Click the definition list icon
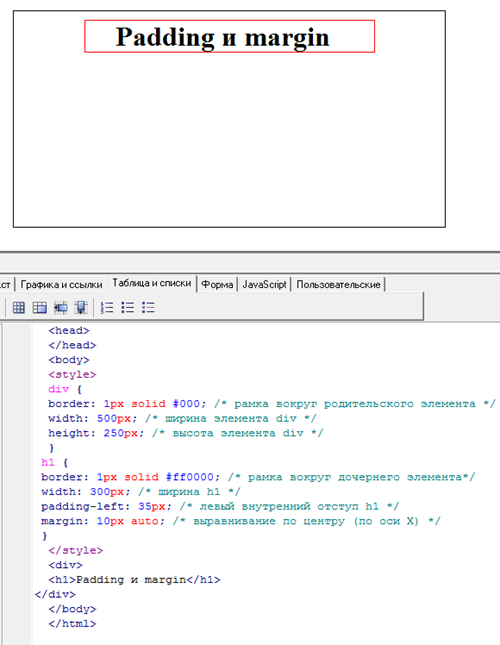The height and width of the screenshot is (645, 500). 148,307
